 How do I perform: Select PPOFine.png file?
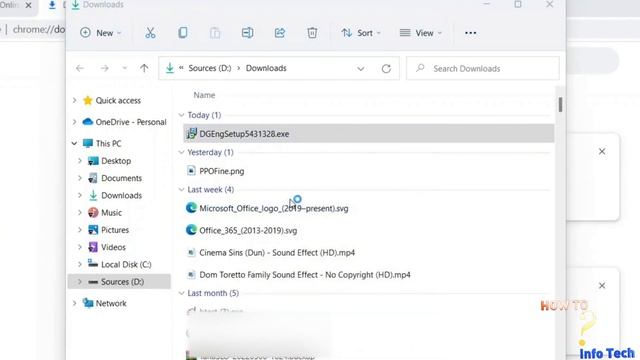click(222, 171)
